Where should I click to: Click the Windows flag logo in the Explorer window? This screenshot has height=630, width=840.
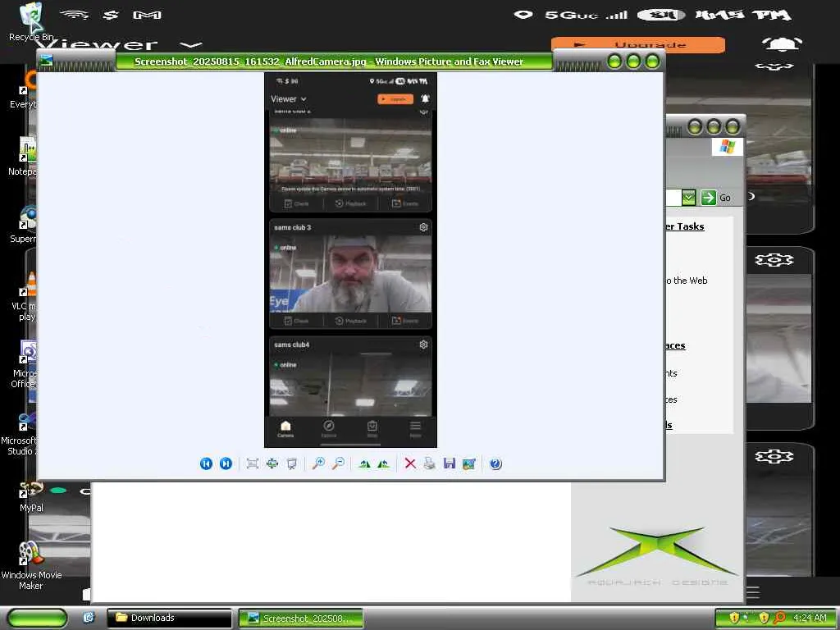[x=727, y=146]
